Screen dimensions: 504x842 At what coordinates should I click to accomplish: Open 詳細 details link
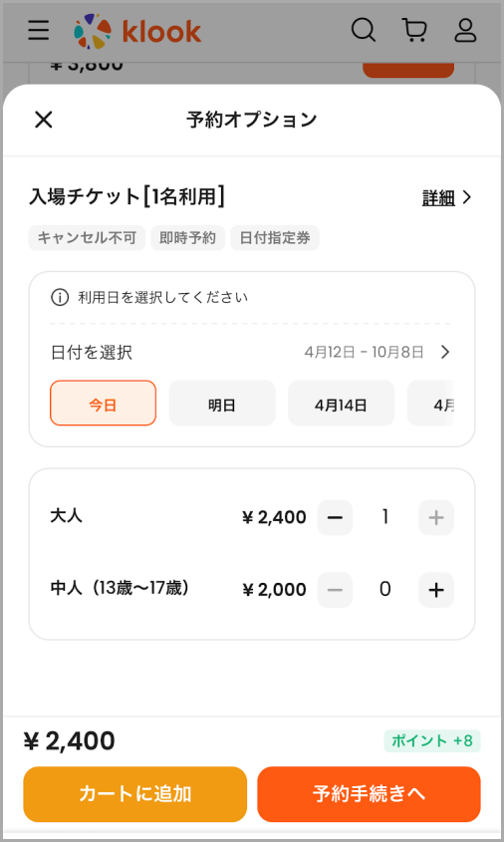438,198
